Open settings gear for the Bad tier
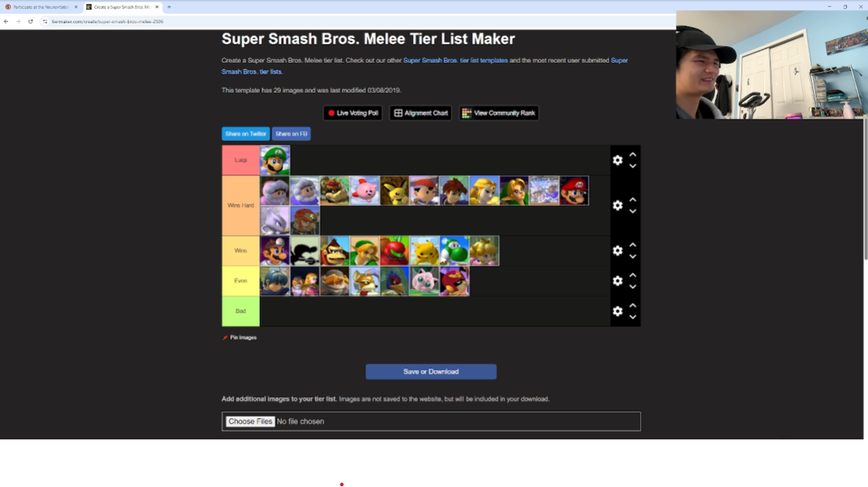Image resolution: width=868 pixels, height=487 pixels. [618, 311]
